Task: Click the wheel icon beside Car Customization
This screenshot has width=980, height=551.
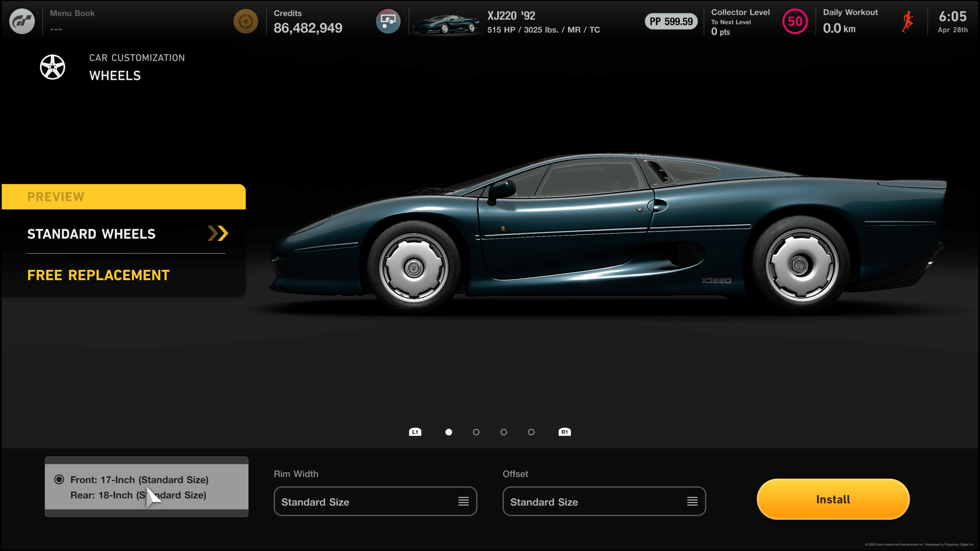Action: 53,67
